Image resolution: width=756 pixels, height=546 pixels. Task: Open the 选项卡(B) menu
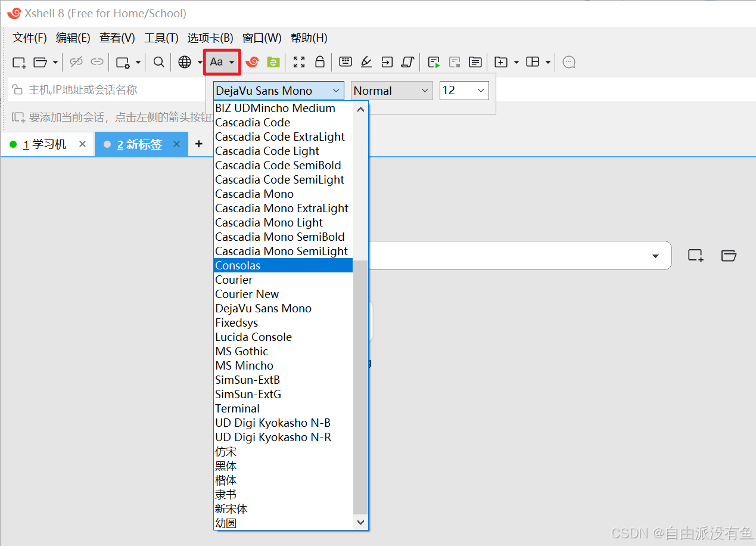point(210,38)
